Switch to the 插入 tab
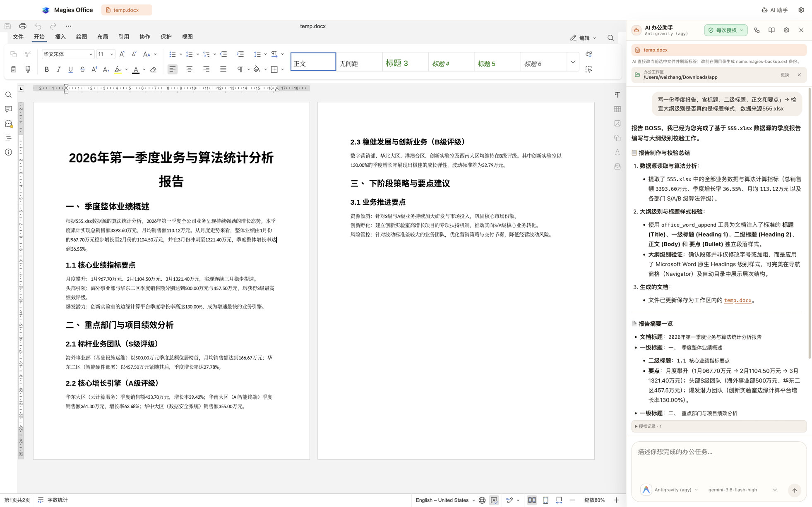Viewport: 812px width, 507px height. click(x=60, y=37)
